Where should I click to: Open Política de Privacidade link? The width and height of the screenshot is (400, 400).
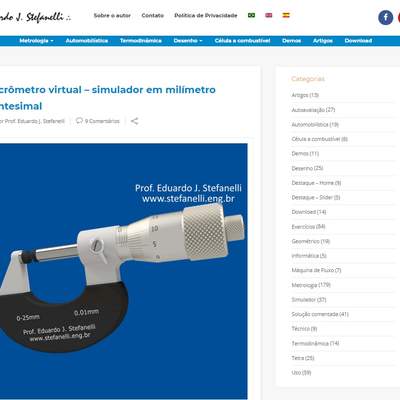click(206, 15)
